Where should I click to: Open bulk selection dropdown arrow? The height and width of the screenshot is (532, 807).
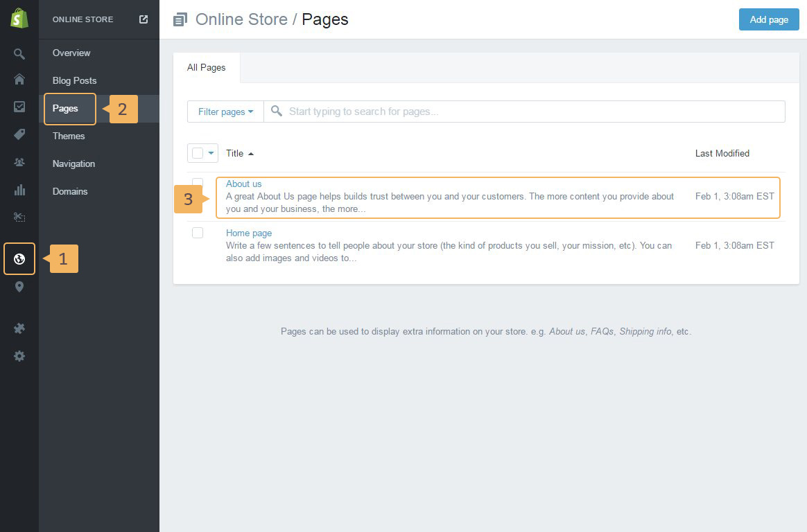pos(211,153)
